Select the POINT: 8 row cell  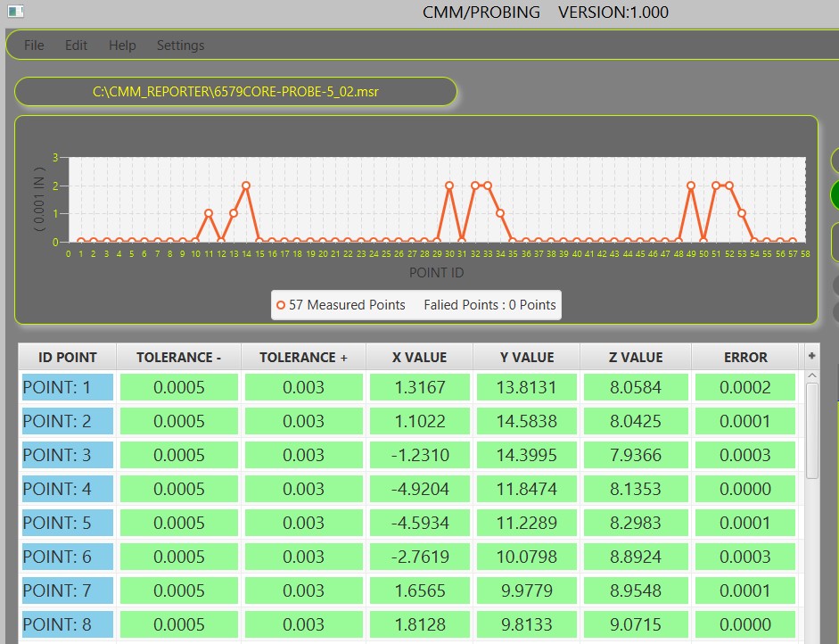68,624
